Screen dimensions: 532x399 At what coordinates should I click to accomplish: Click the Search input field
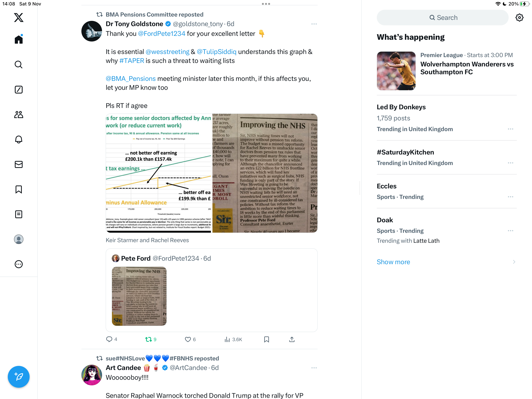(x=443, y=18)
